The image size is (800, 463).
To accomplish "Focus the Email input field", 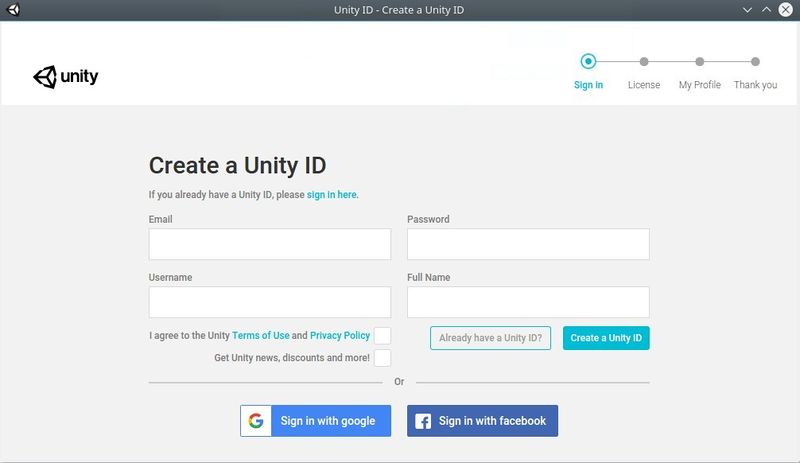I will click(x=270, y=244).
